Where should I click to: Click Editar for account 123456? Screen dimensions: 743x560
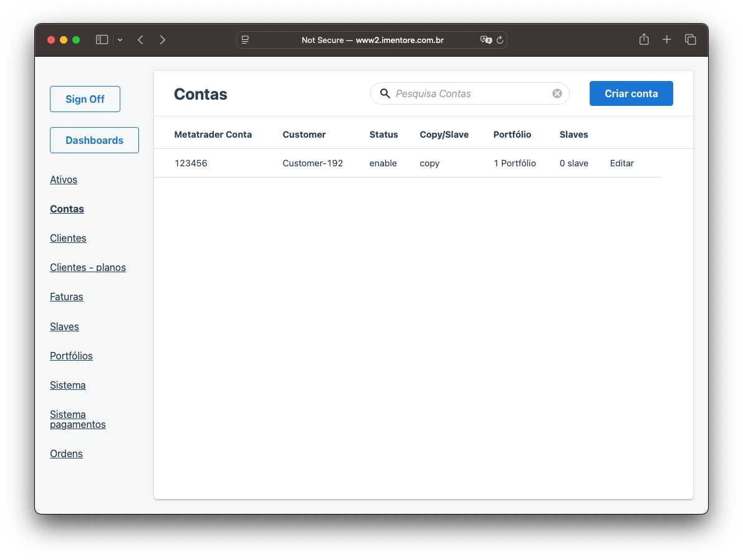(x=621, y=163)
